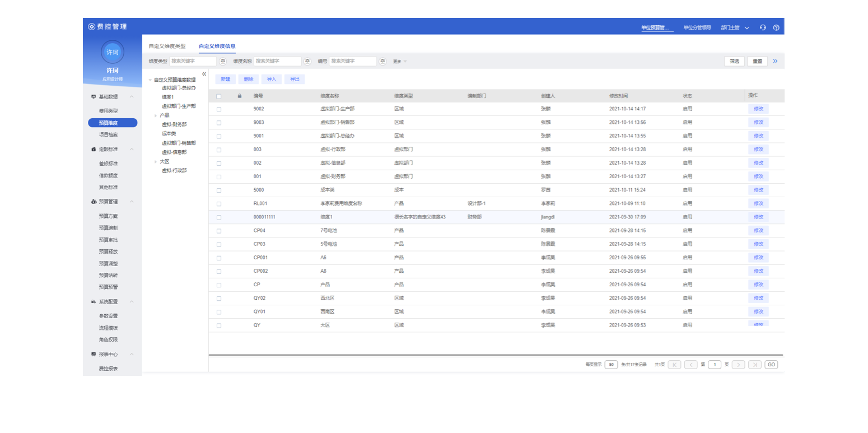
Task: Click the filter icon beside 维度类型 search box
Action: 223,62
